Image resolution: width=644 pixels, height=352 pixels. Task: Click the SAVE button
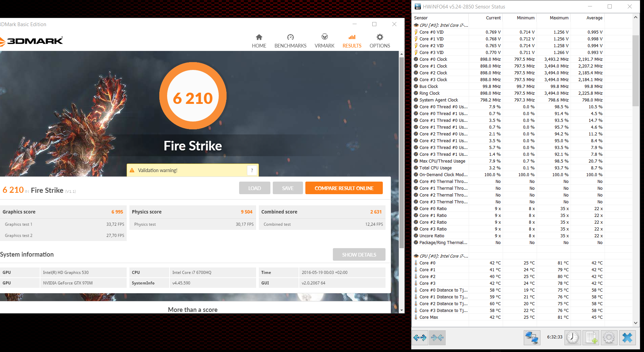click(288, 188)
